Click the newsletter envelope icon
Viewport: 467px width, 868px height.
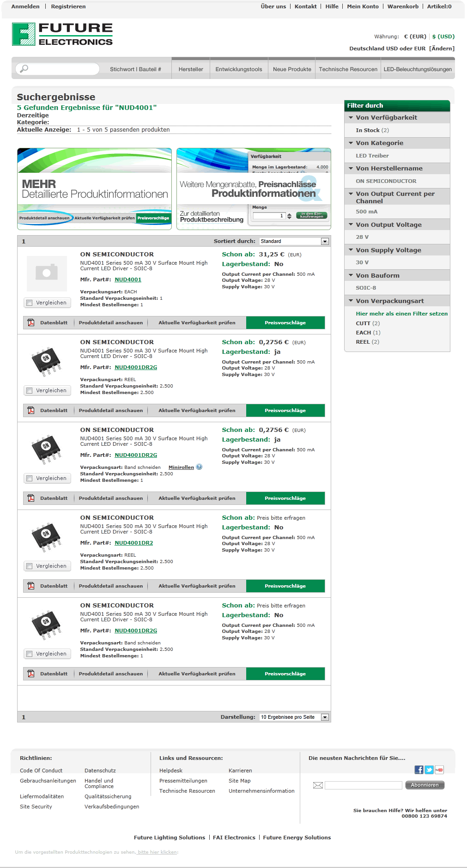tap(318, 785)
